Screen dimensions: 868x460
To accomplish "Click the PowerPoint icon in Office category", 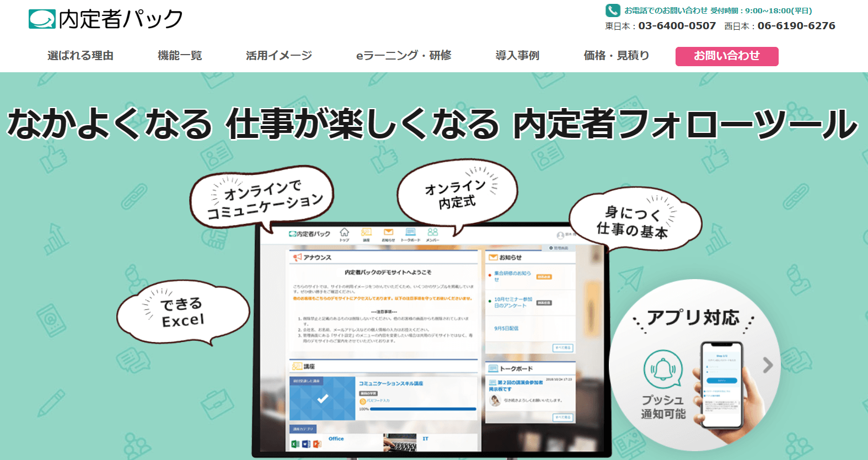I will (x=317, y=443).
